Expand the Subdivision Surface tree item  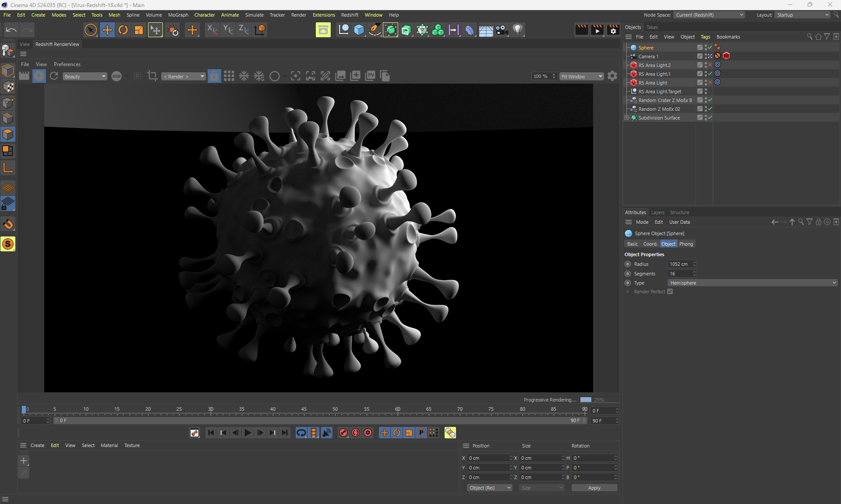(626, 117)
